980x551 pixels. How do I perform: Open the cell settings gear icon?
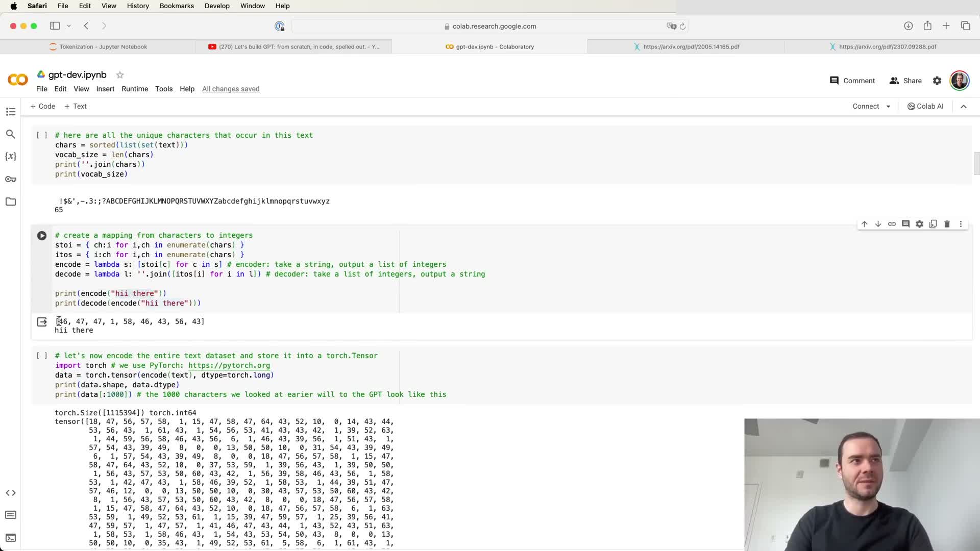tap(919, 224)
